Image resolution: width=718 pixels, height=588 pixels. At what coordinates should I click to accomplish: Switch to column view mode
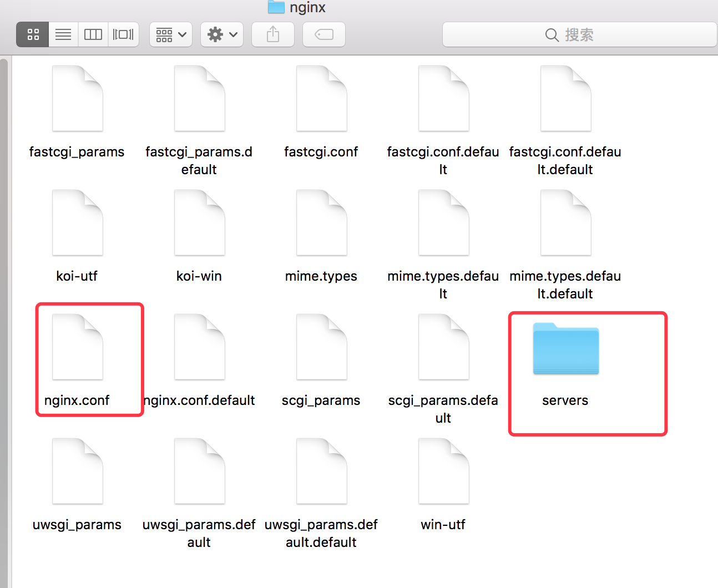click(x=93, y=34)
